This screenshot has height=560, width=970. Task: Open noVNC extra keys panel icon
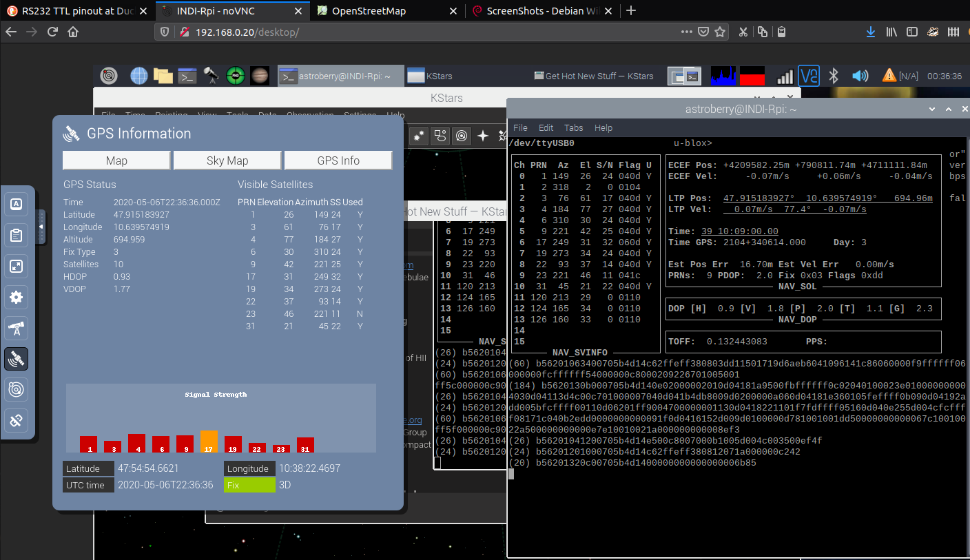(x=17, y=204)
